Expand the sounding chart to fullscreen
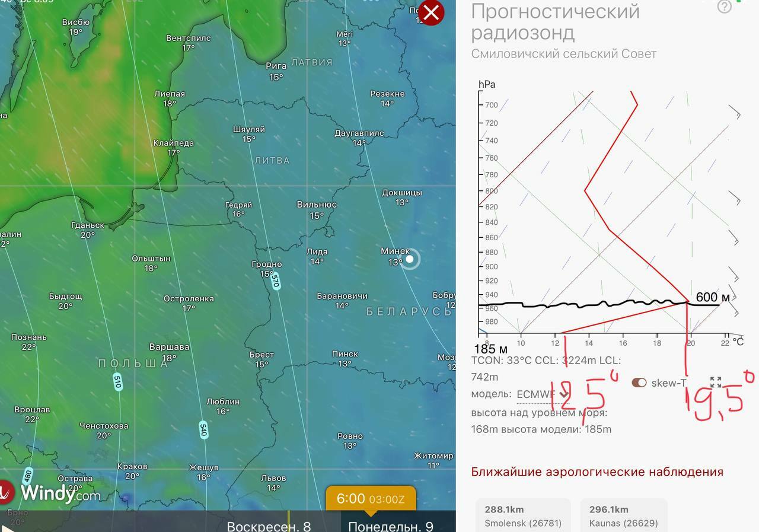The image size is (759, 532). click(x=716, y=382)
